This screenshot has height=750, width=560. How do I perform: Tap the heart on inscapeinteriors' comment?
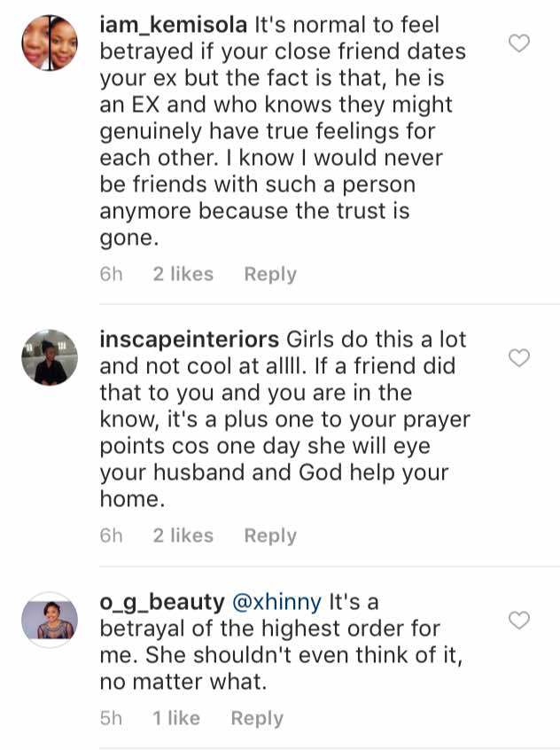click(521, 357)
